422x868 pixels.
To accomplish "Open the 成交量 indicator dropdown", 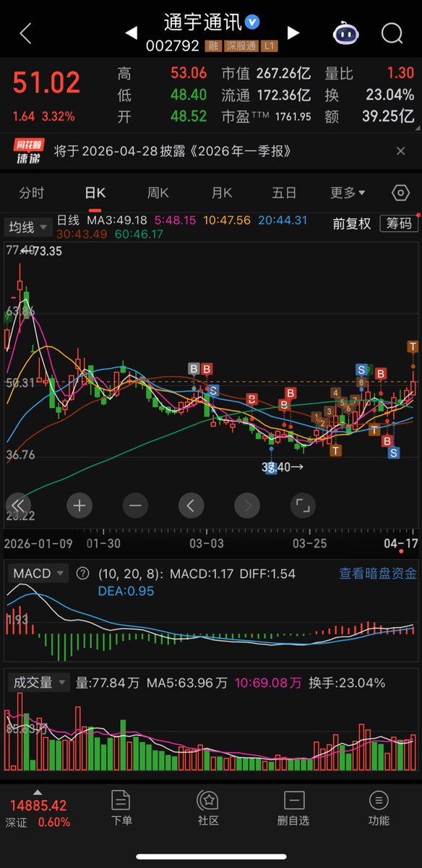I will click(38, 682).
